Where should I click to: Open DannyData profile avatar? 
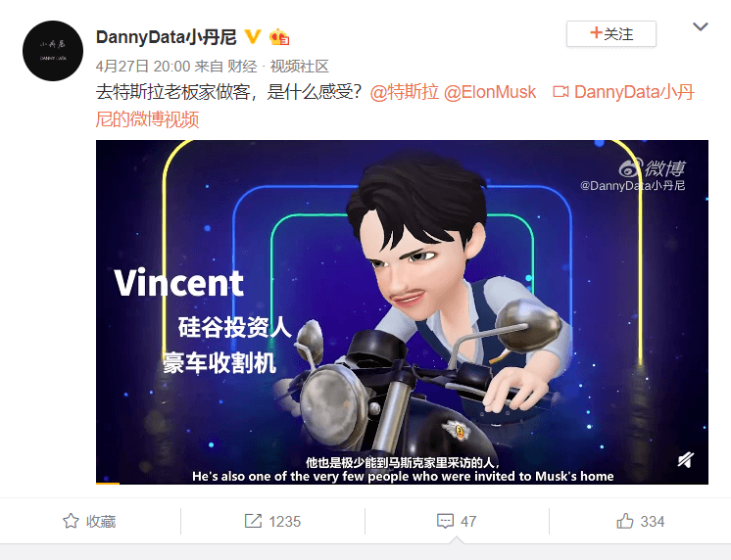53,51
